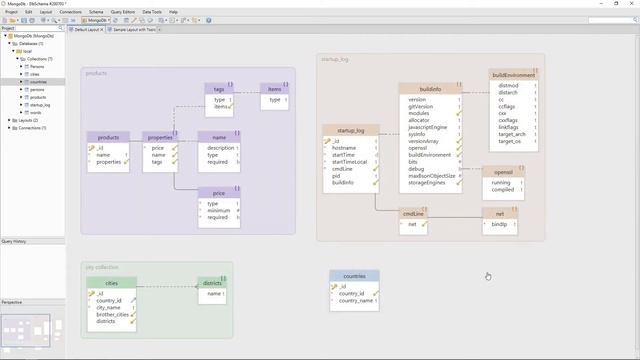Click the braces icon on buildEnvironment header
The image size is (640, 360).
535,70
